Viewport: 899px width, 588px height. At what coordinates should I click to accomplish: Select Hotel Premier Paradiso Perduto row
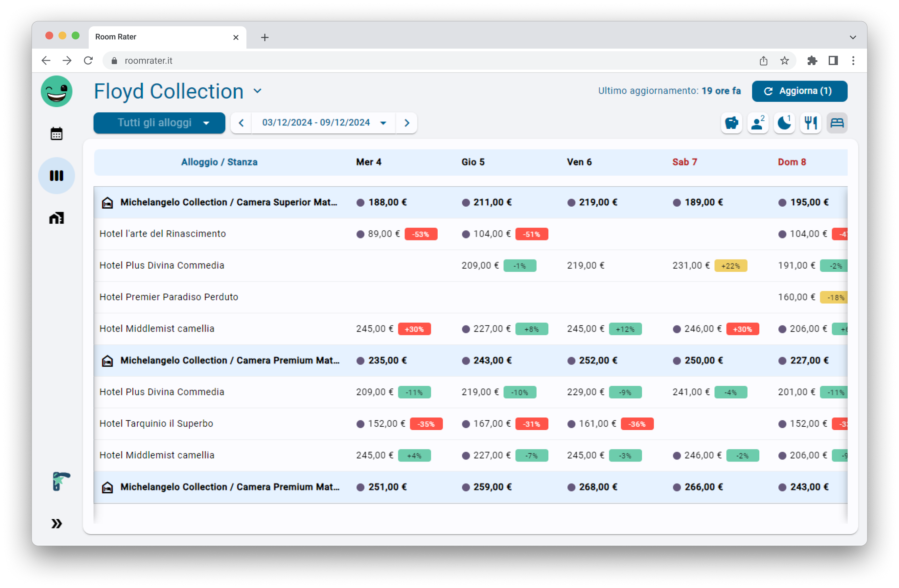tap(471, 297)
